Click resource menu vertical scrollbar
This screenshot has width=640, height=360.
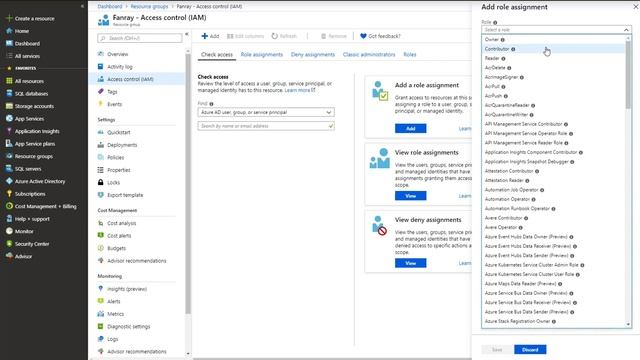tap(188, 184)
